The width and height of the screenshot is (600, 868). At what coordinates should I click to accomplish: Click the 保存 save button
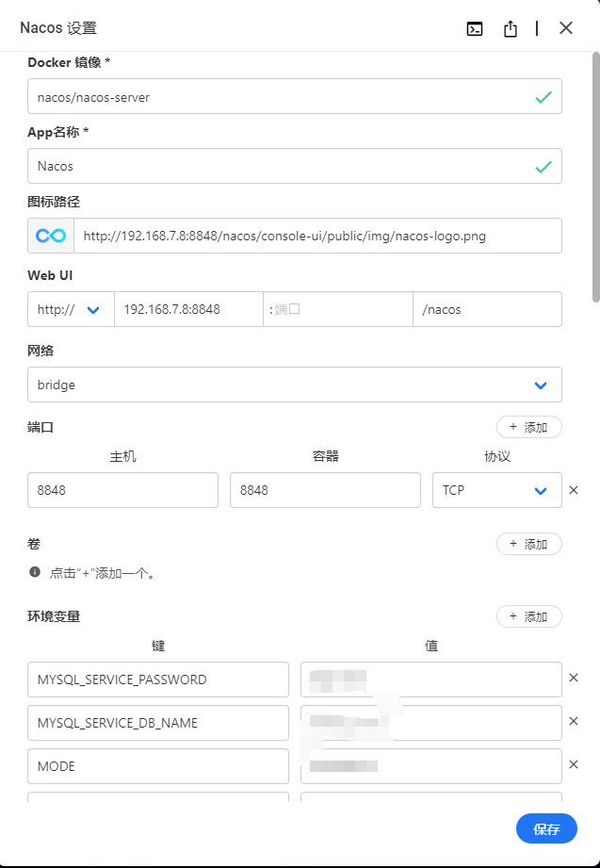pos(546,828)
